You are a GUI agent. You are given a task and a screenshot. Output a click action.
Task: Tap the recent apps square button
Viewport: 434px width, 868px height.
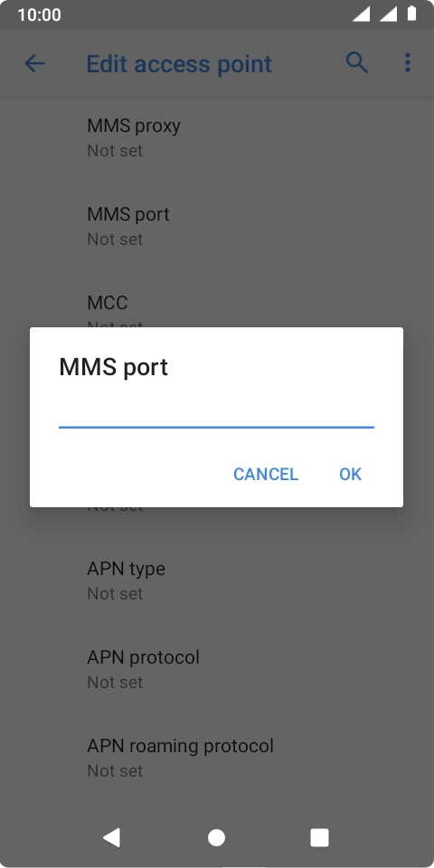point(319,837)
